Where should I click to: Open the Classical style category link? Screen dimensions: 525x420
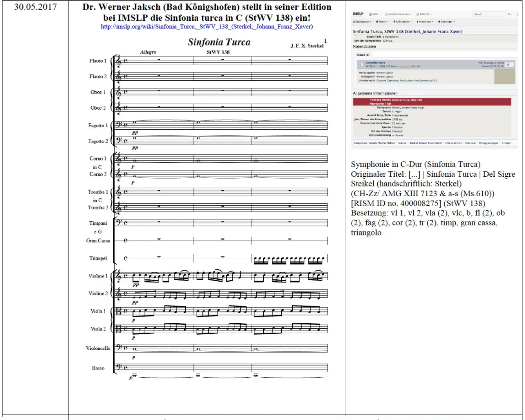453,143
